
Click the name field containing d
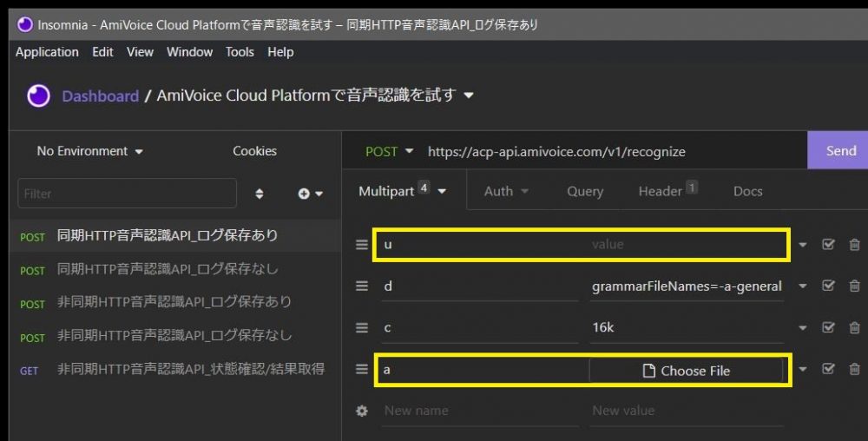coord(480,286)
